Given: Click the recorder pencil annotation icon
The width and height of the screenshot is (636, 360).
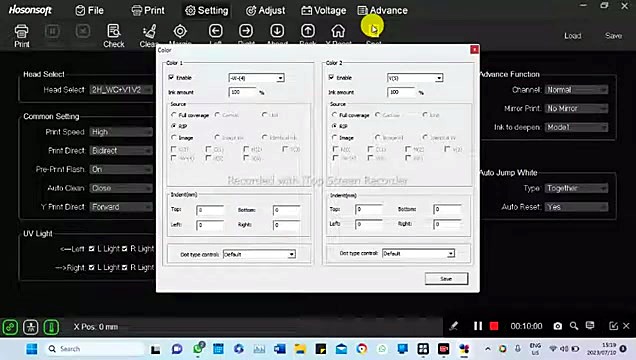Looking at the screenshot, I should pos(453,326).
